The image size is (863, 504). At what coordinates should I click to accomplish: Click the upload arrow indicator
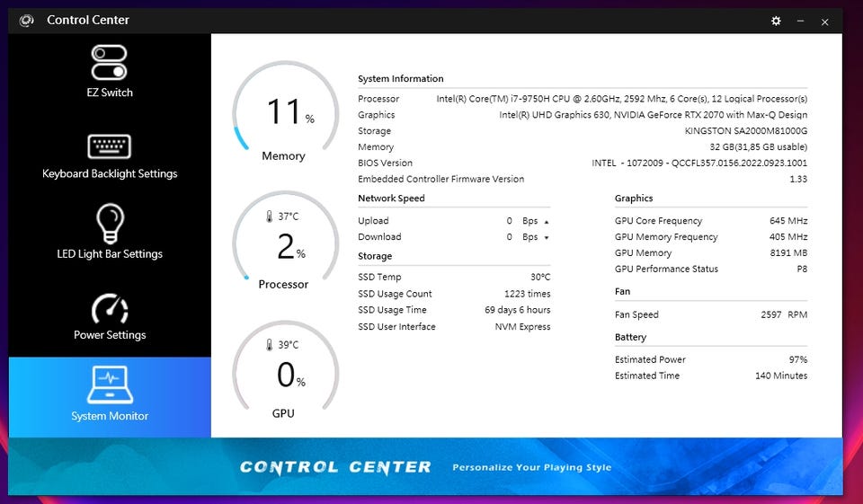pos(547,222)
